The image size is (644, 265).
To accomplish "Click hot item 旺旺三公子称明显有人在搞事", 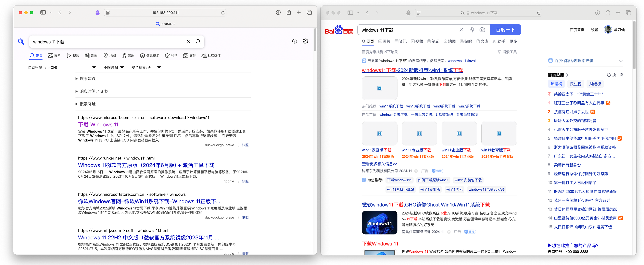I will click(x=579, y=103).
